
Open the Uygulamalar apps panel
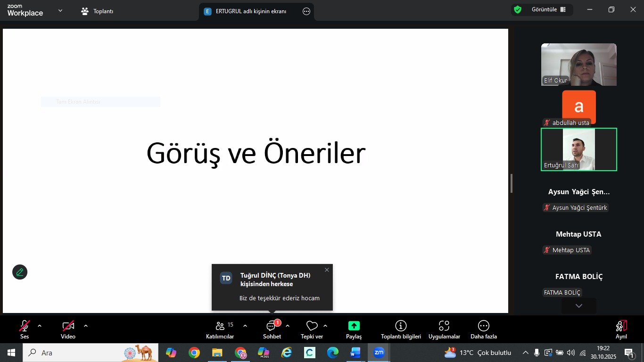pos(444,329)
